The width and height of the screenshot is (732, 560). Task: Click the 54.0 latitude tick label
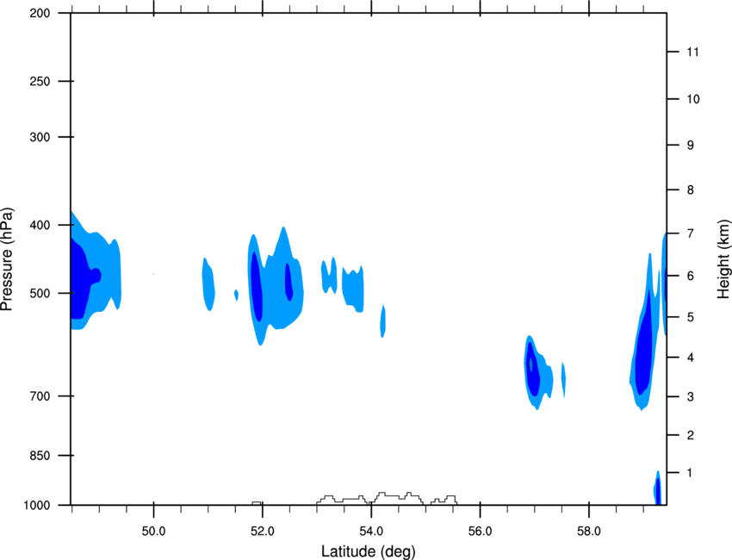pos(371,532)
